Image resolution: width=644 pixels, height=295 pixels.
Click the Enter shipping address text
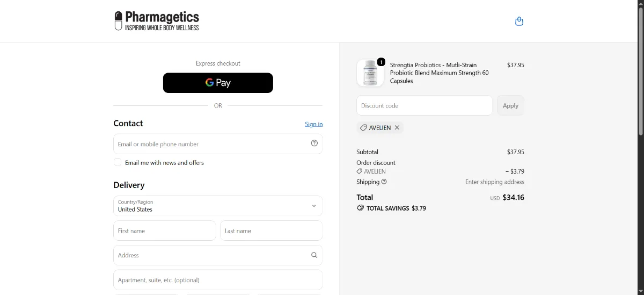[x=494, y=182]
